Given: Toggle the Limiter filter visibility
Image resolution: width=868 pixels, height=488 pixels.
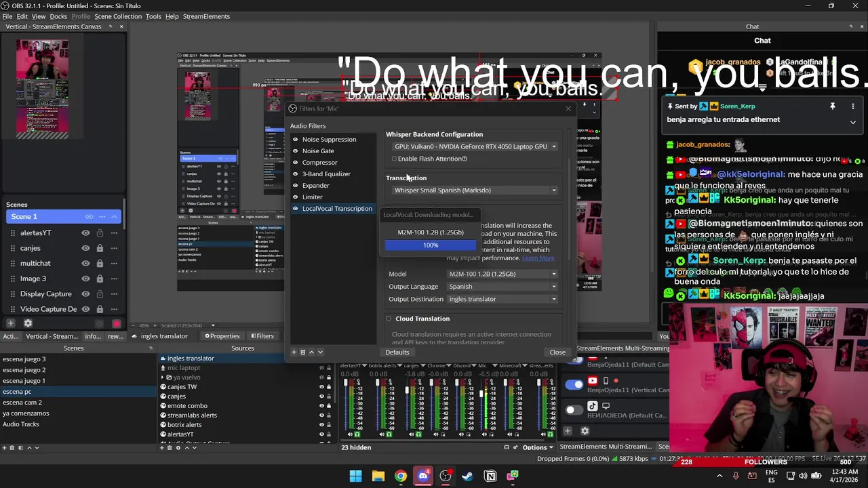Looking at the screenshot, I should tap(295, 197).
